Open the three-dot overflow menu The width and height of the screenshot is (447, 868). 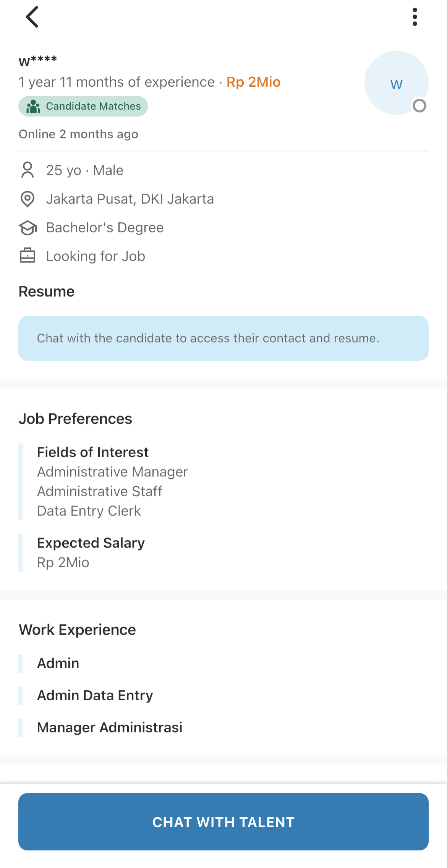tap(415, 17)
